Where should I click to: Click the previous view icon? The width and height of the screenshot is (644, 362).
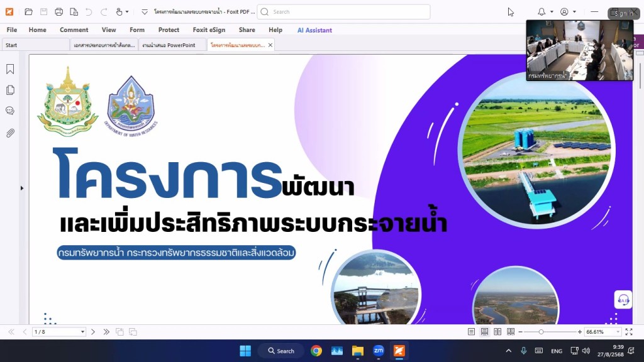click(119, 332)
